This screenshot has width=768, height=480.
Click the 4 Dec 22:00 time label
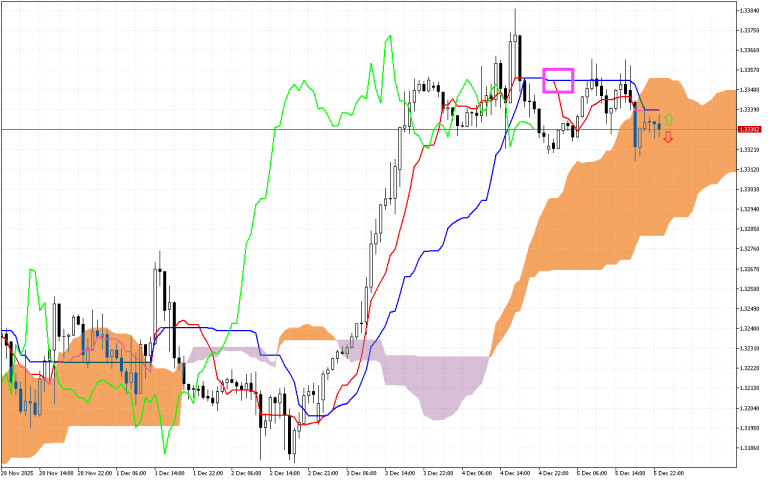553,473
